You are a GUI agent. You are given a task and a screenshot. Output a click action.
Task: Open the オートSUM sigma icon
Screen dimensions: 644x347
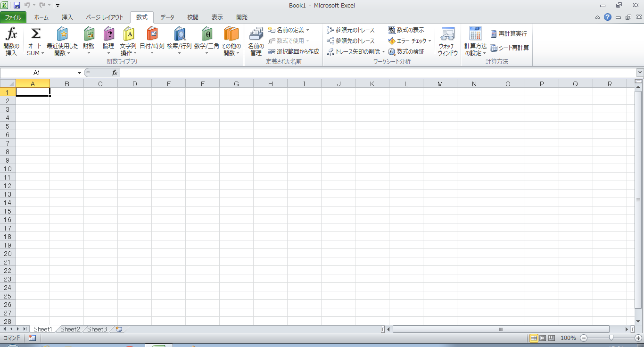click(x=35, y=35)
